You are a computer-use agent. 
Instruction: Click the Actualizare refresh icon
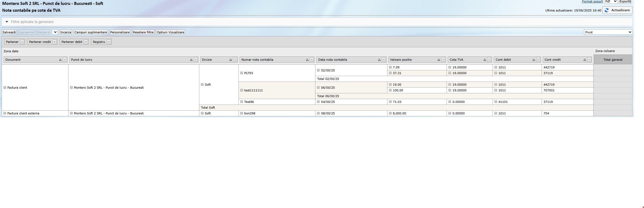[607, 10]
